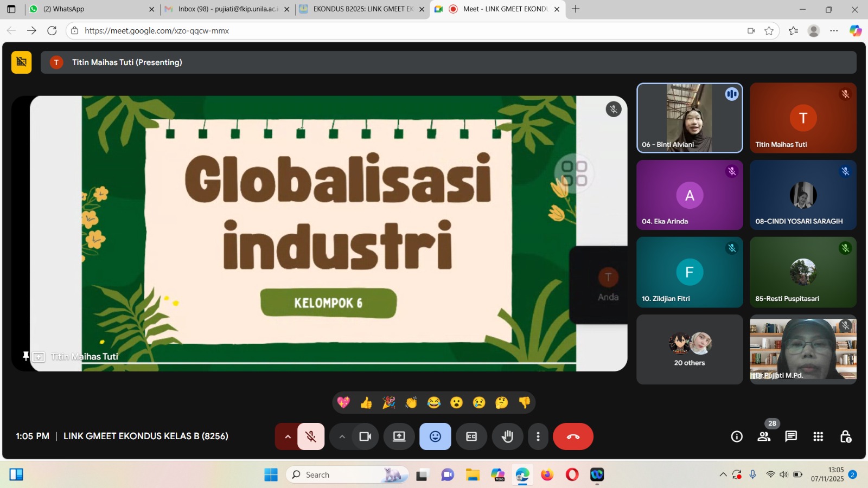This screenshot has width=868, height=488.
Task: Open the present screen share button
Action: coord(399,436)
